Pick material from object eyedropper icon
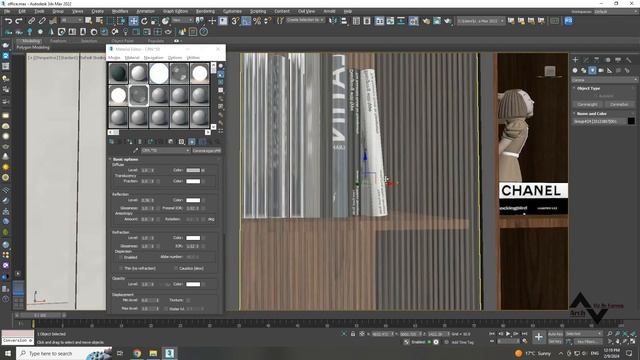The width and height of the screenshot is (640, 360). pyautogui.click(x=136, y=151)
